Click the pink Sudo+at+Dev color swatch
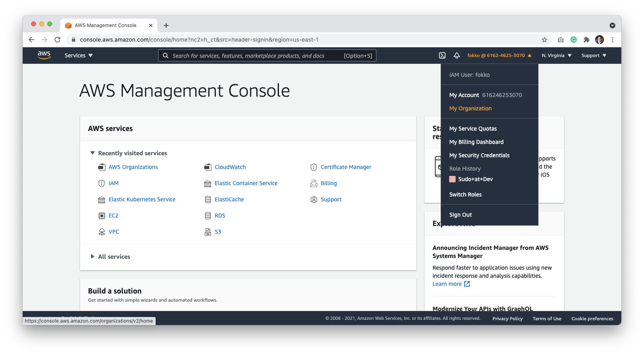The image size is (644, 355). click(452, 179)
